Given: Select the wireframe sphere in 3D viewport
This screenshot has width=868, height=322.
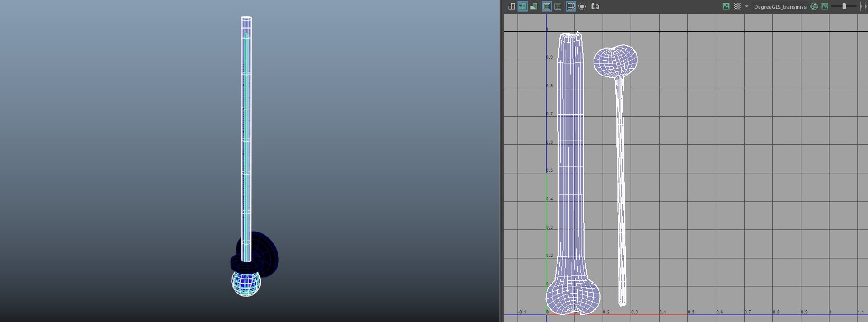Looking at the screenshot, I should click(246, 282).
